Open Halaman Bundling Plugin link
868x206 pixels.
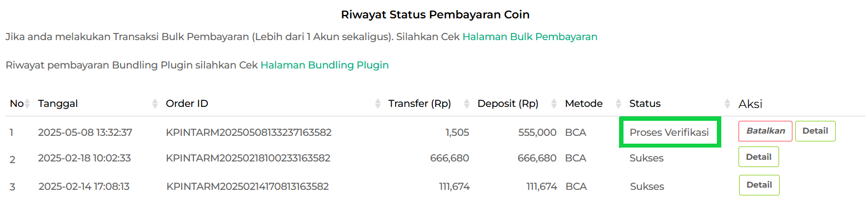click(x=325, y=65)
